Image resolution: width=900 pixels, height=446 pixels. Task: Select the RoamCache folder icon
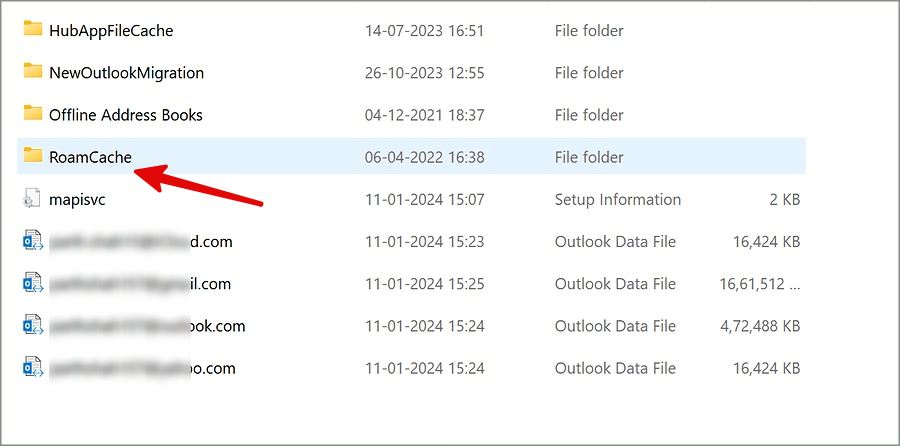click(33, 156)
